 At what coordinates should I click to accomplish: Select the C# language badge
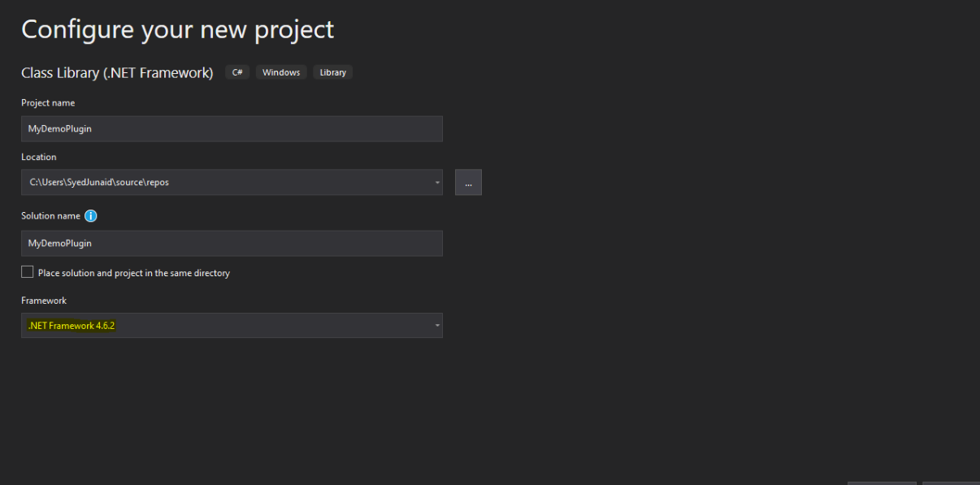tap(236, 71)
